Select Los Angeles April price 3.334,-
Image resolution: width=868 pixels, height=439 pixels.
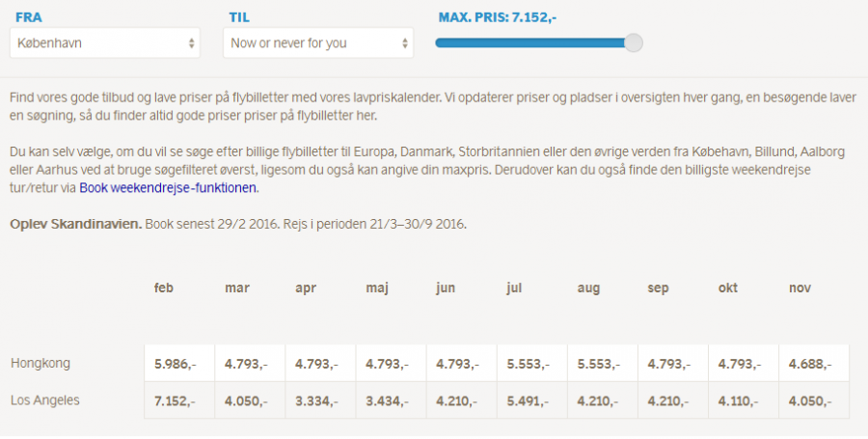316,400
